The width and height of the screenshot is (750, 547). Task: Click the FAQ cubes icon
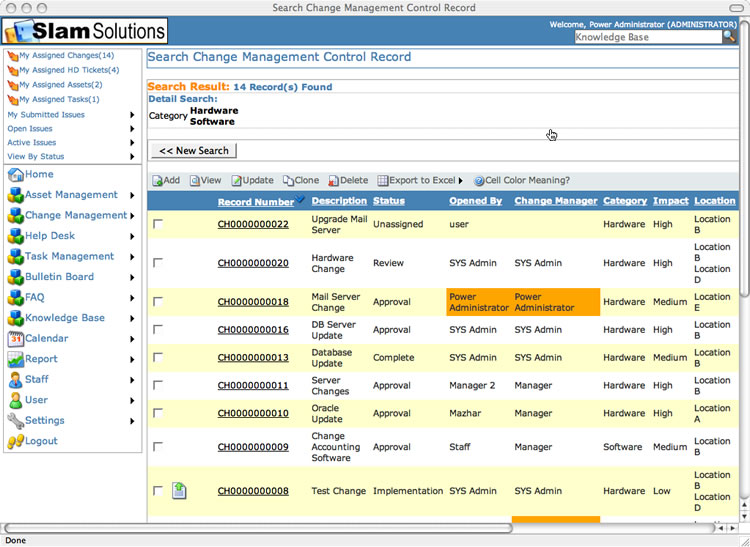[x=15, y=298]
